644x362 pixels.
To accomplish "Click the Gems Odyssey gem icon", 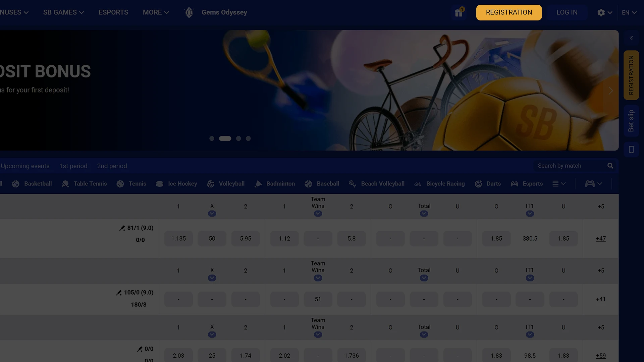I will coord(189,12).
